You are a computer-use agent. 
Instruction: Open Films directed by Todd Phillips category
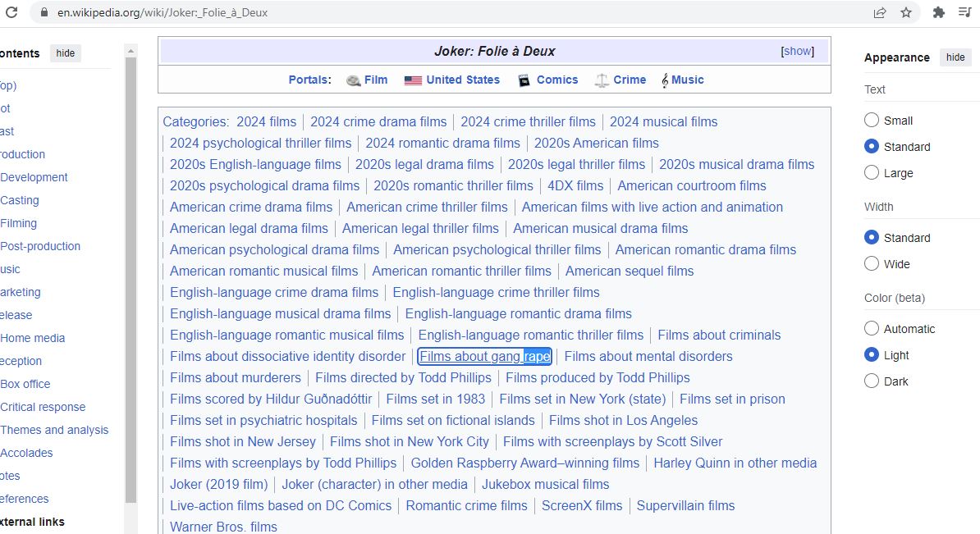click(x=403, y=377)
